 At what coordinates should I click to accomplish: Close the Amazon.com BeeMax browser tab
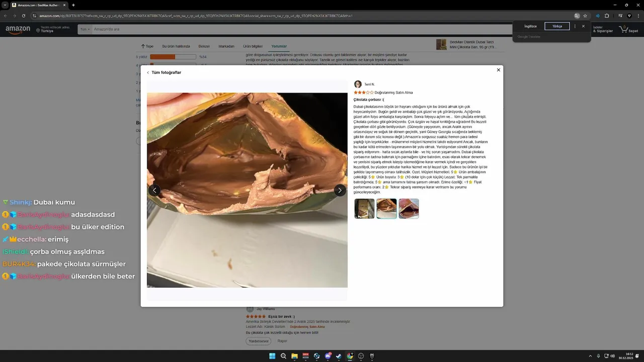(x=64, y=5)
